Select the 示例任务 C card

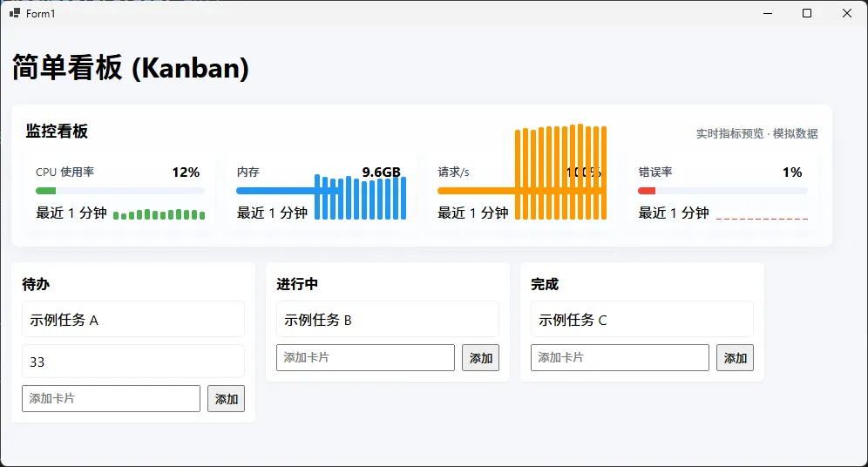(x=642, y=319)
